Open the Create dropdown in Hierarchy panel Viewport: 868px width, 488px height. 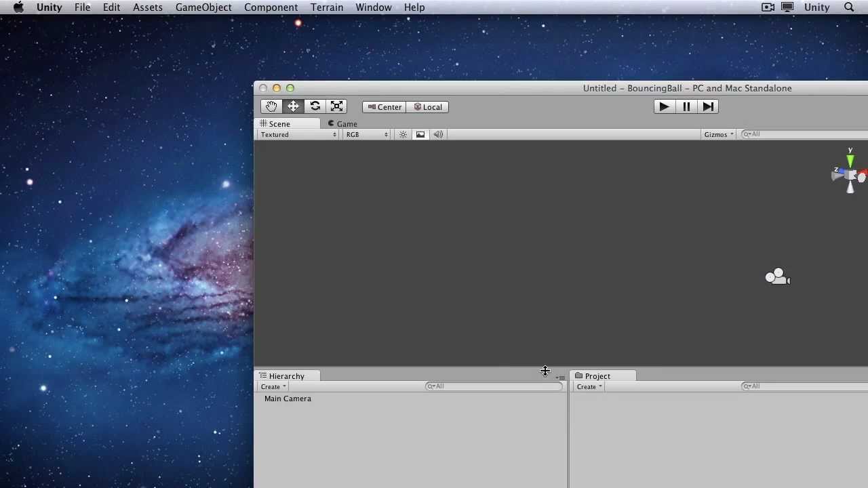pyautogui.click(x=274, y=386)
